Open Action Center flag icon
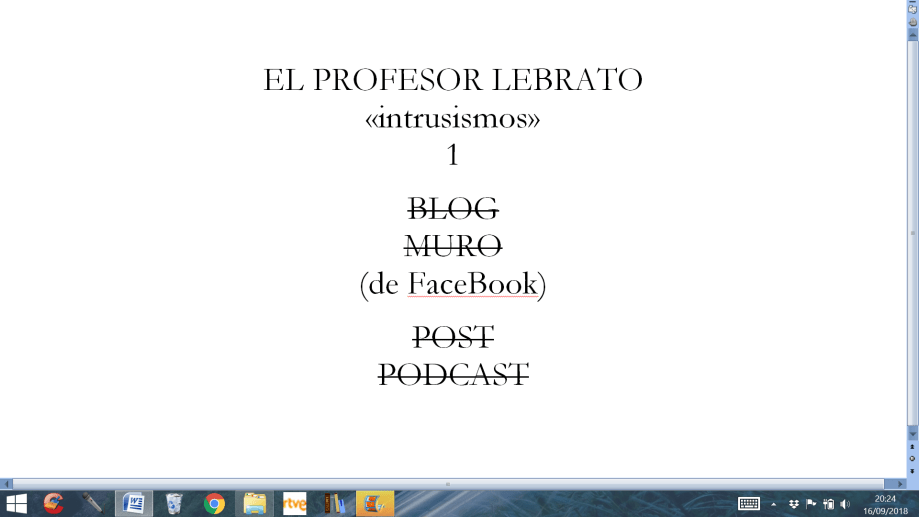Viewport: 919px width, 517px height. (x=811, y=503)
